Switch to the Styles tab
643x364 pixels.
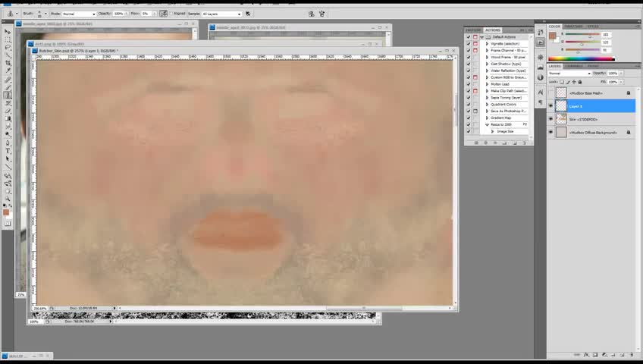[x=592, y=27]
